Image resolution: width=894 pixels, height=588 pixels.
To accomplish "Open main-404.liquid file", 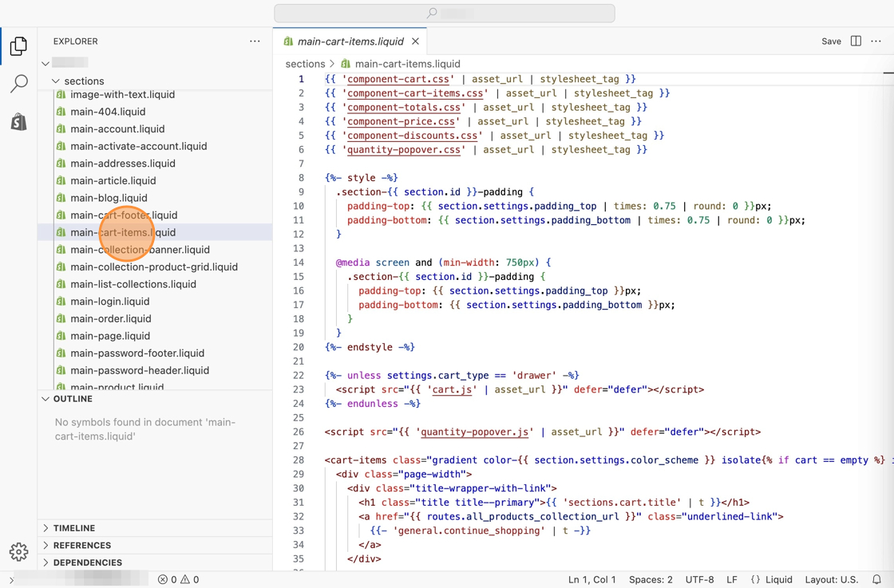I will tap(108, 112).
